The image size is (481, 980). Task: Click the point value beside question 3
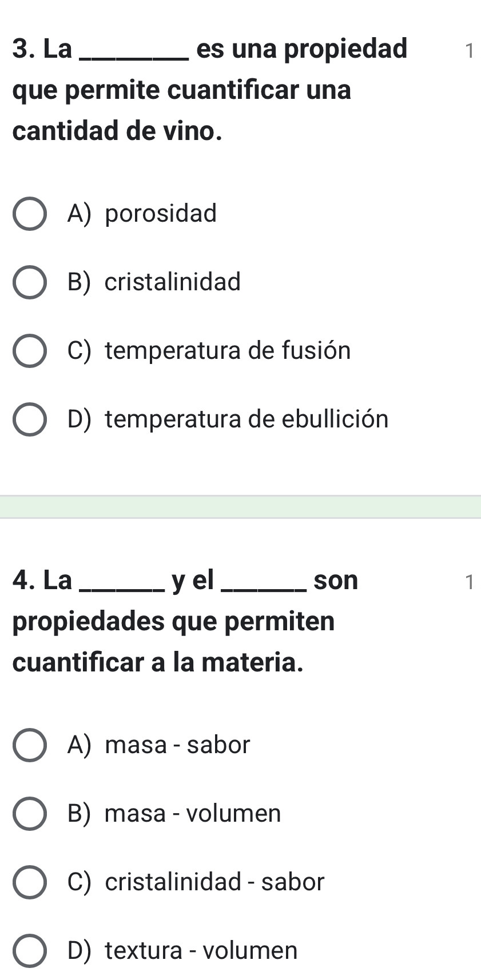click(469, 51)
